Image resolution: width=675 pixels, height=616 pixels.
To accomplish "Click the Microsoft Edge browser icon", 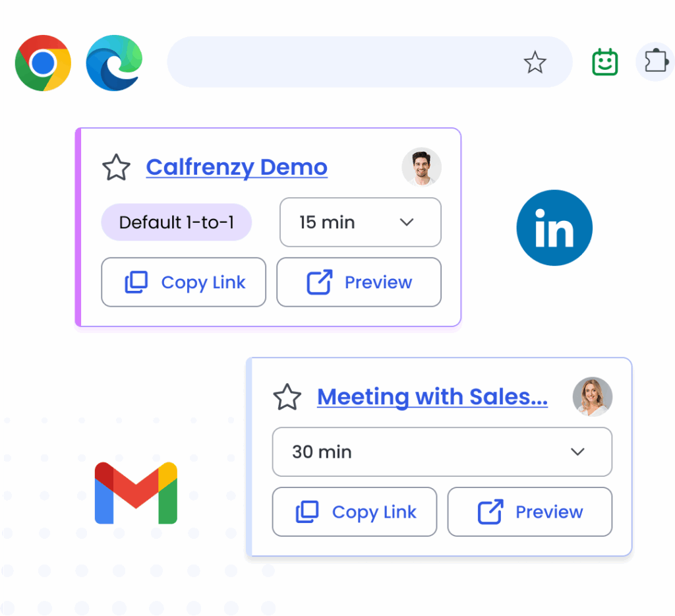I will pyautogui.click(x=114, y=63).
